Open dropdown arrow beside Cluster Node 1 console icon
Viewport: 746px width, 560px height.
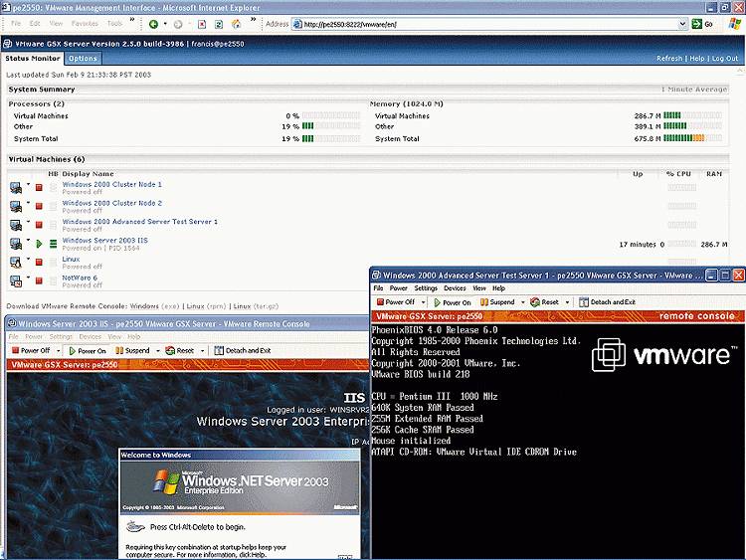tap(28, 184)
